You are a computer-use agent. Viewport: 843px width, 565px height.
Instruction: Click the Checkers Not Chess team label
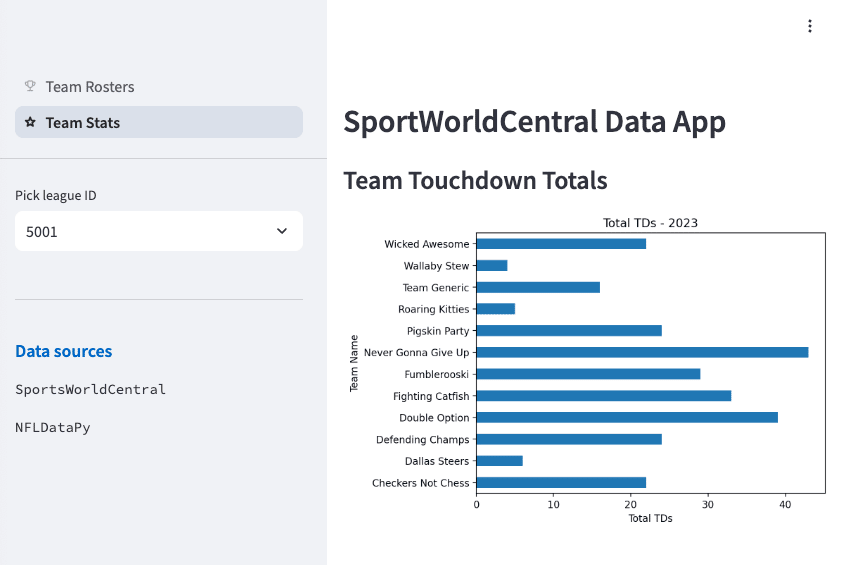tap(420, 483)
